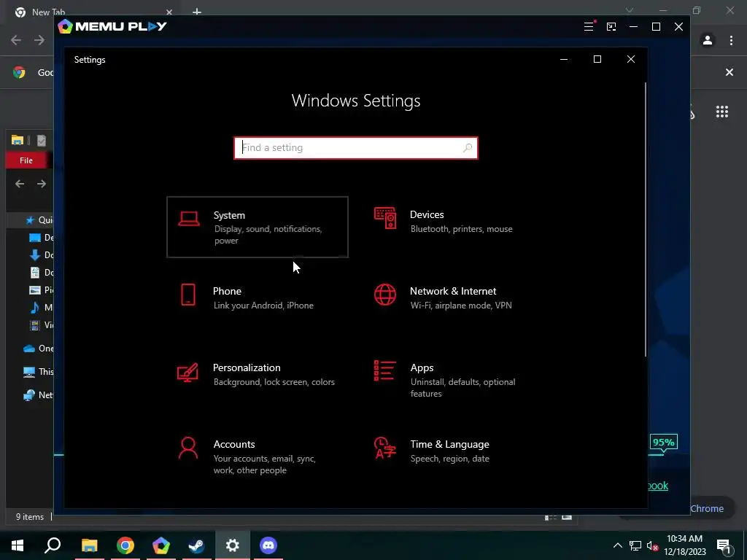The width and height of the screenshot is (747, 560).
Task: Click Phone label
Action: click(x=227, y=291)
